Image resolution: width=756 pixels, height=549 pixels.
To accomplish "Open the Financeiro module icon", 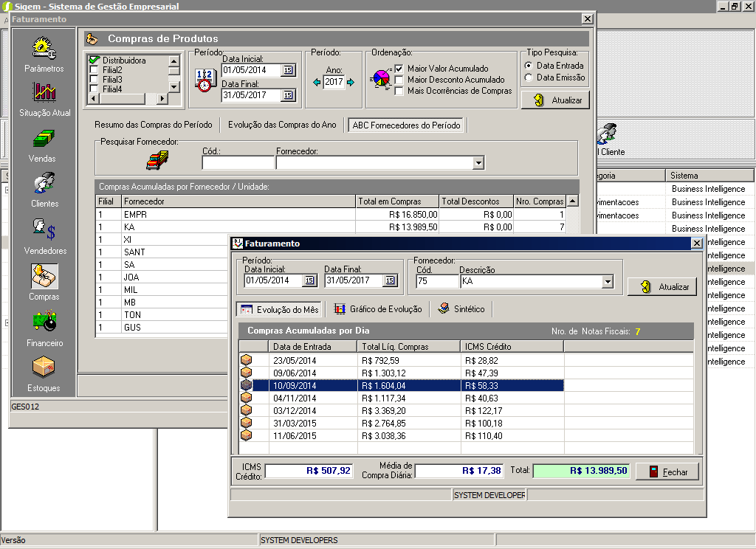I will 44,322.
